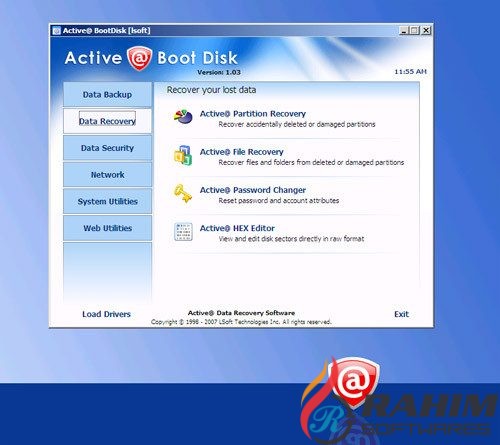Click Load Drivers
500x445 pixels.
tap(106, 314)
